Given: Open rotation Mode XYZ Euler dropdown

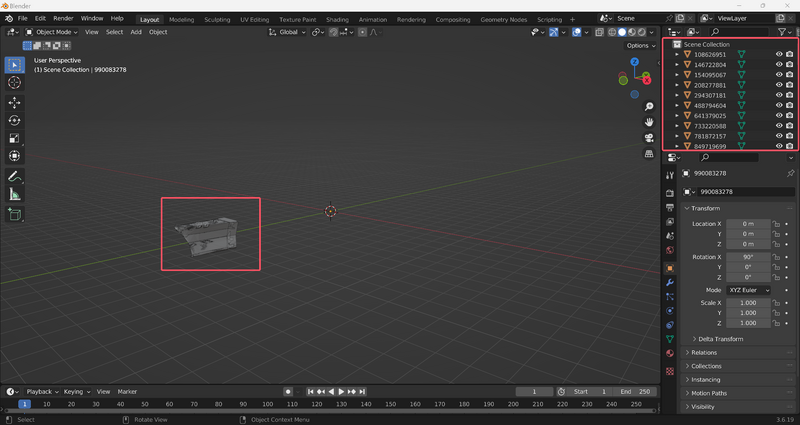Looking at the screenshot, I should point(748,290).
